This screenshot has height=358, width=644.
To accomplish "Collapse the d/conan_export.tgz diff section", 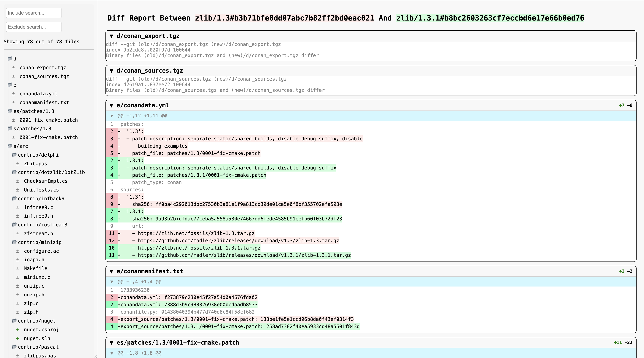I will 111,36.
